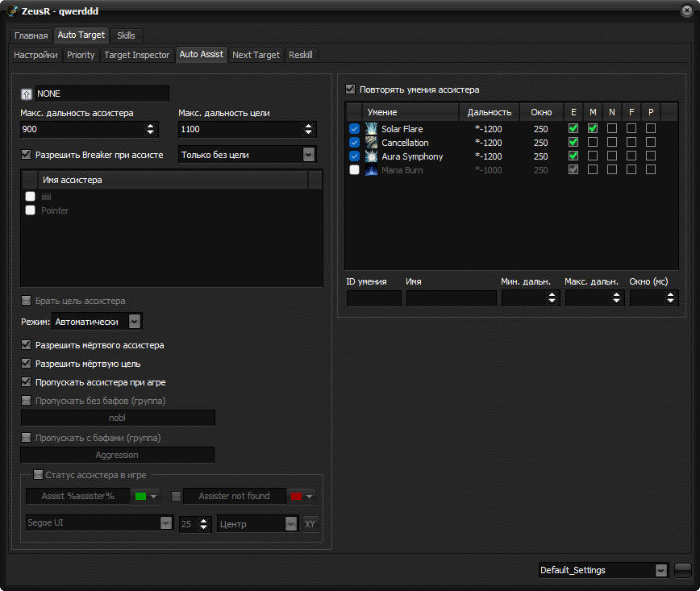The width and height of the screenshot is (700, 591).
Task: Click the 'Окно (мс)' stepper arrows
Action: (x=670, y=298)
